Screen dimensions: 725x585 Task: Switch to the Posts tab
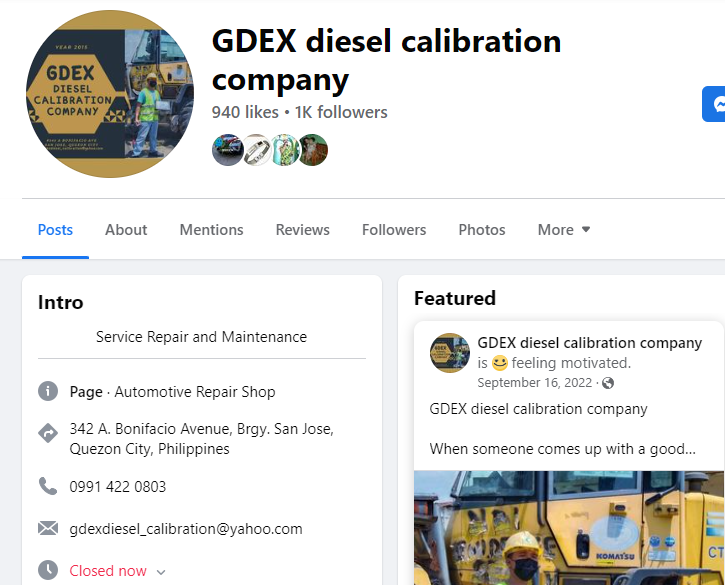click(x=55, y=230)
